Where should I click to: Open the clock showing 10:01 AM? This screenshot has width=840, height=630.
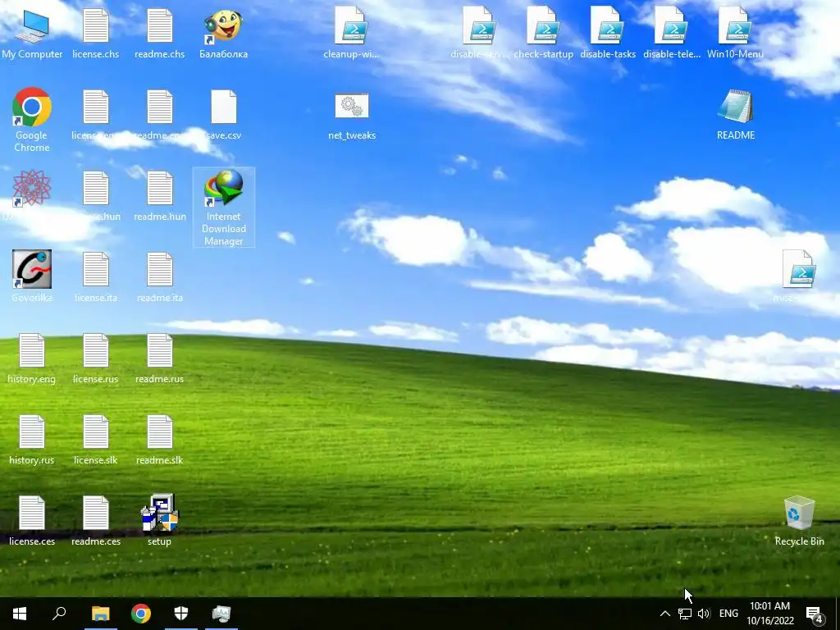pyautogui.click(x=769, y=614)
